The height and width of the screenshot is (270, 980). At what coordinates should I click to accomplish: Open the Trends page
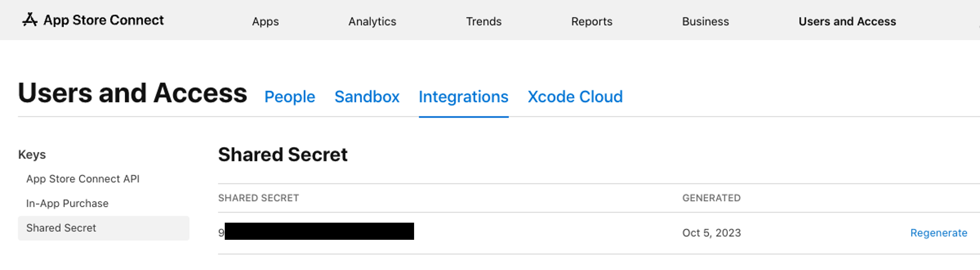click(x=483, y=22)
